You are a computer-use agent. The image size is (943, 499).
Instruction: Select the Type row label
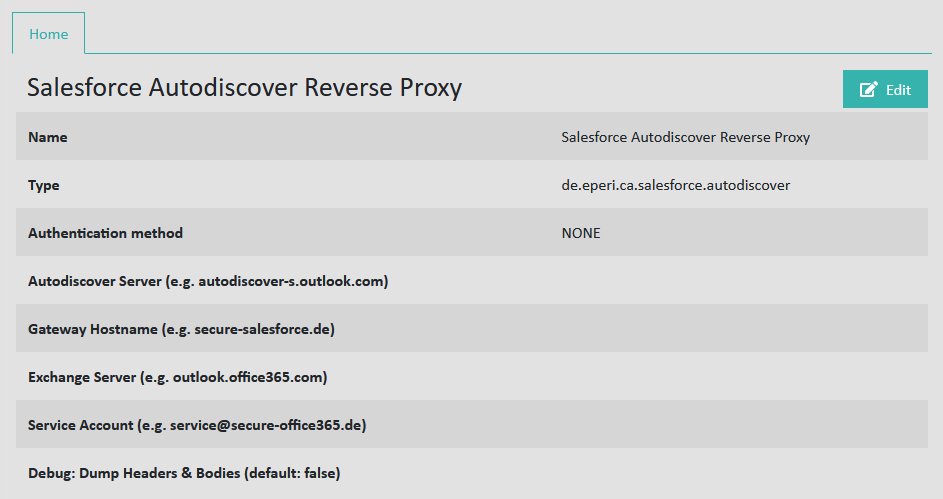click(43, 185)
